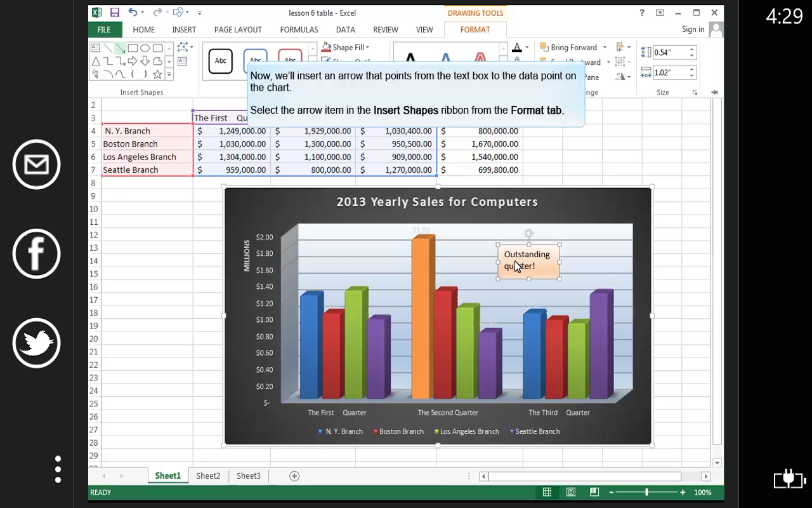Image resolution: width=812 pixels, height=508 pixels.
Task: Switch to the FORMULAS ribbon tab
Action: [299, 29]
